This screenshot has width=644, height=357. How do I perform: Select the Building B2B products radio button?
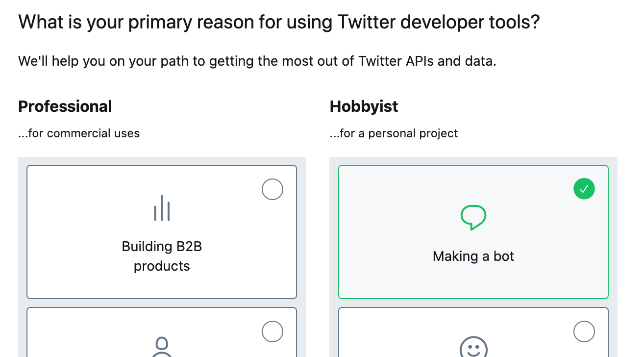tap(272, 189)
